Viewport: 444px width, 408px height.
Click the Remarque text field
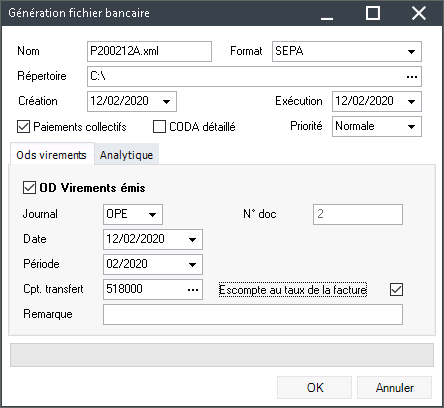[253, 314]
